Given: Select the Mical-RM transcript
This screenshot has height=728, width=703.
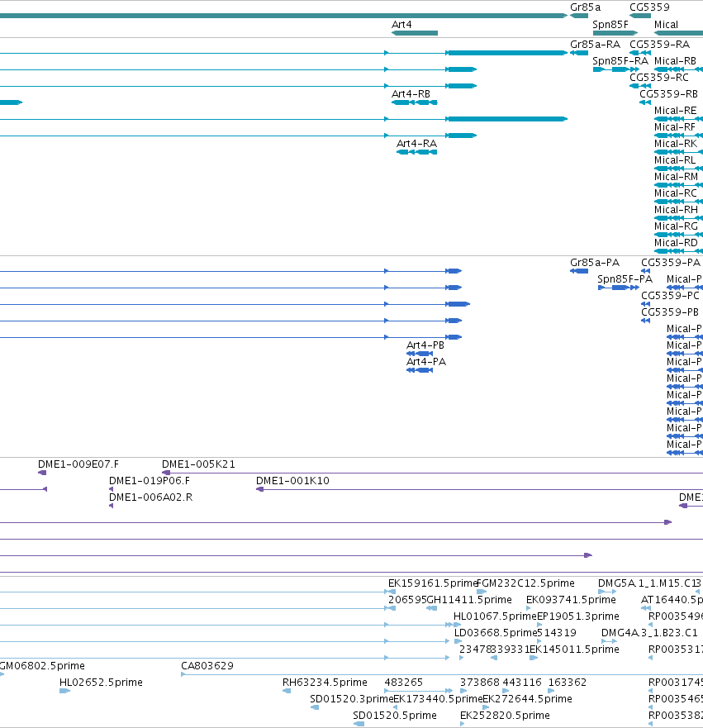Looking at the screenshot, I should [x=678, y=185].
